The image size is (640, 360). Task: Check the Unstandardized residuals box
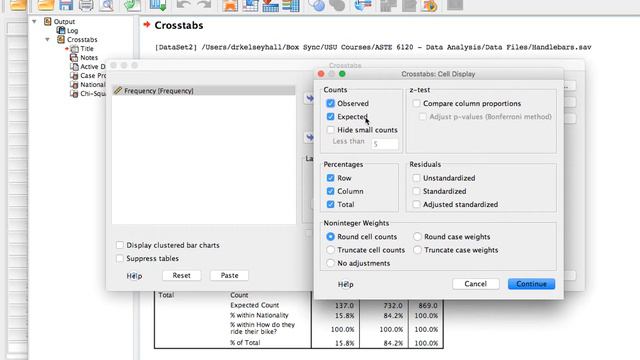tap(416, 178)
